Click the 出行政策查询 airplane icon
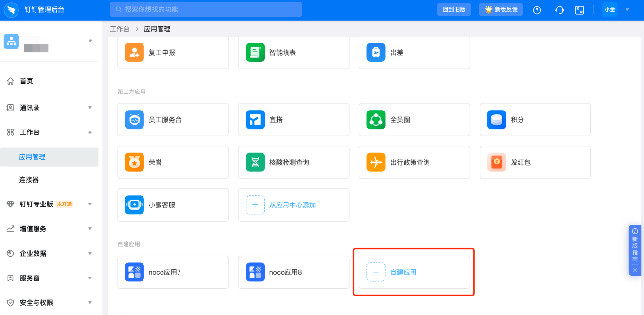This screenshot has height=315, width=644. (376, 162)
